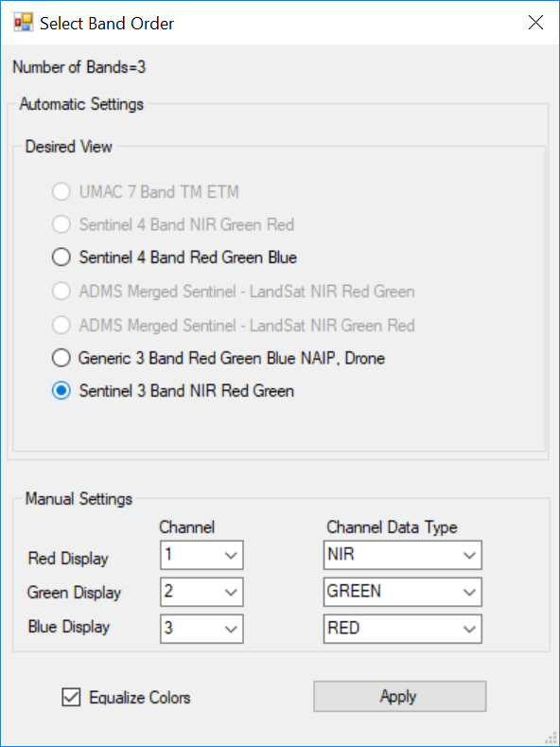Open Green Display channel dropdown
Screen dimensions: 560x747
click(201, 592)
